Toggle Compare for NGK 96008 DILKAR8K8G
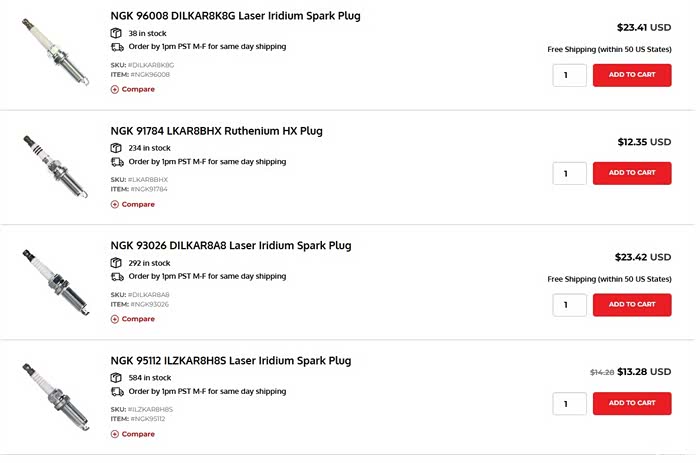This screenshot has height=463, width=700. (x=133, y=89)
